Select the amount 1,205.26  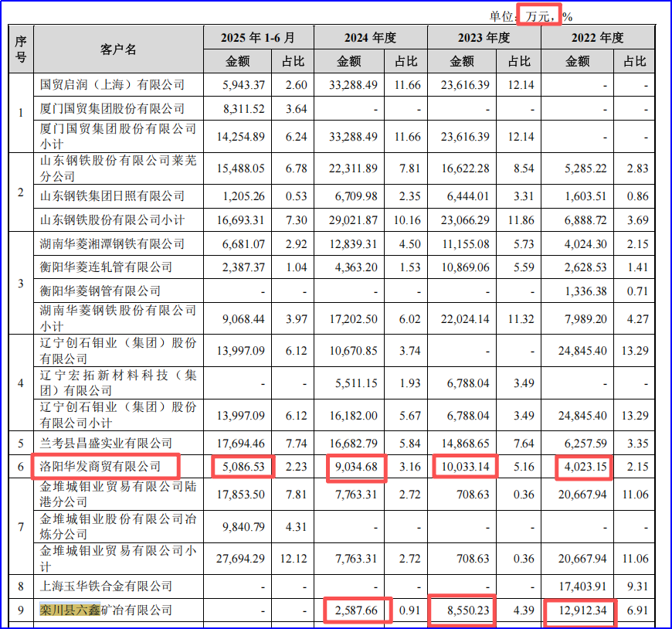click(243, 196)
